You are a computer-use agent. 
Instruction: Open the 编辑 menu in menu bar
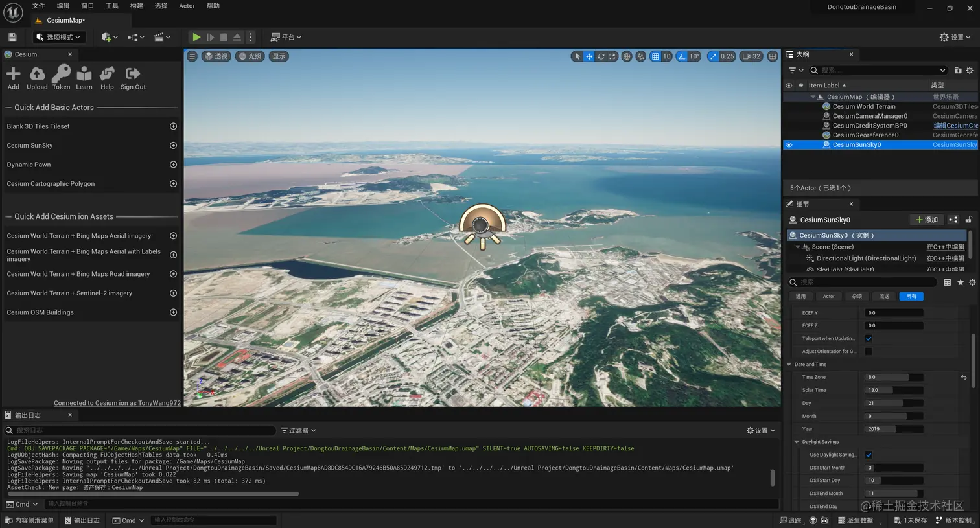[x=62, y=6]
